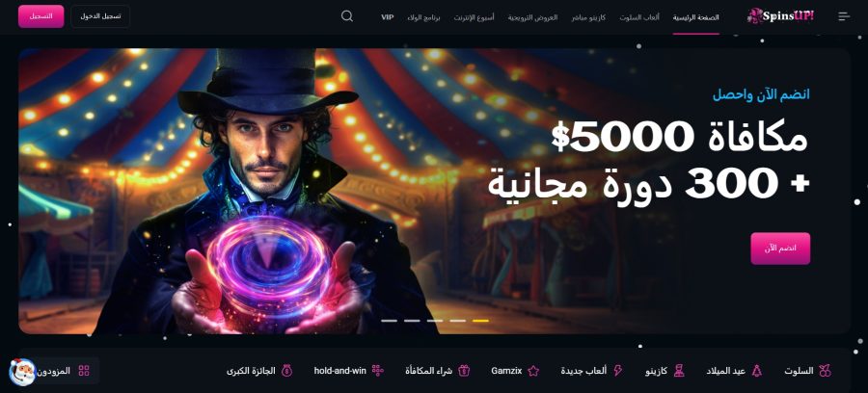868x393 pixels.
Task: Click the SpinsUP! logo
Action: tap(780, 16)
